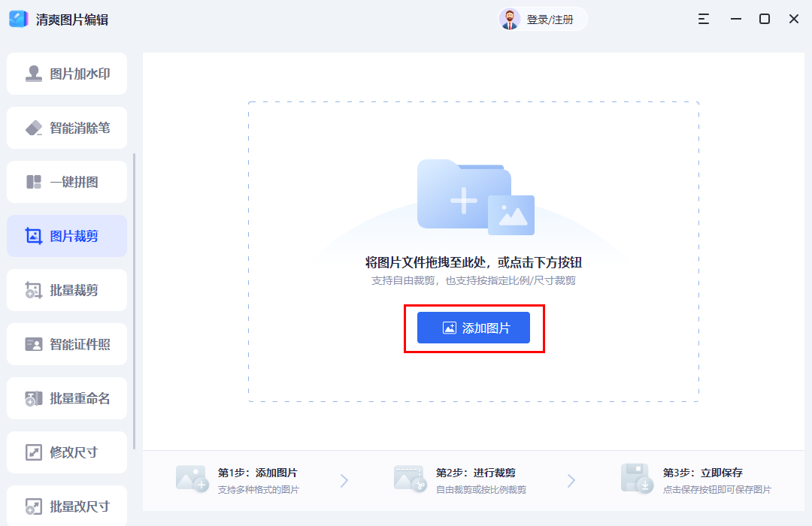The height and width of the screenshot is (526, 812).
Task: Click the 清爽图片编辑 app logo
Action: (x=18, y=19)
